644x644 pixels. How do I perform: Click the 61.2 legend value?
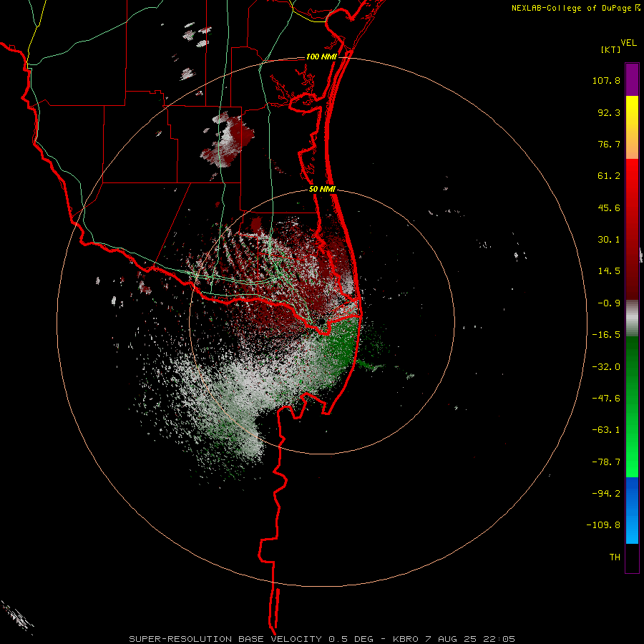tap(609, 176)
